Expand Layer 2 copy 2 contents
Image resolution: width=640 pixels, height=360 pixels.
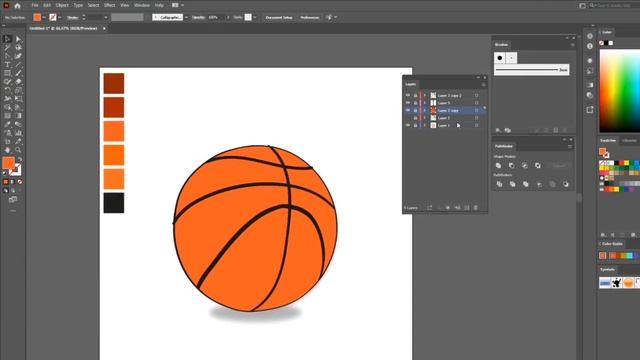[424, 96]
